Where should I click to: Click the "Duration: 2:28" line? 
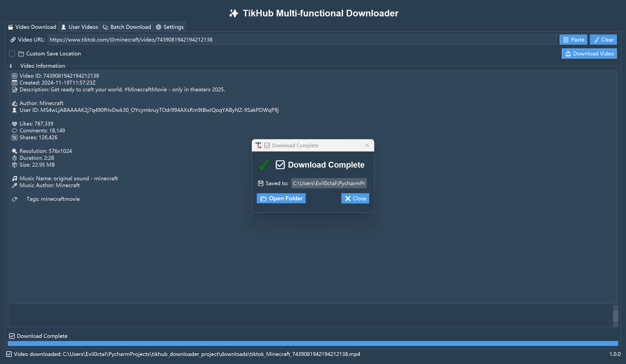(x=37, y=158)
